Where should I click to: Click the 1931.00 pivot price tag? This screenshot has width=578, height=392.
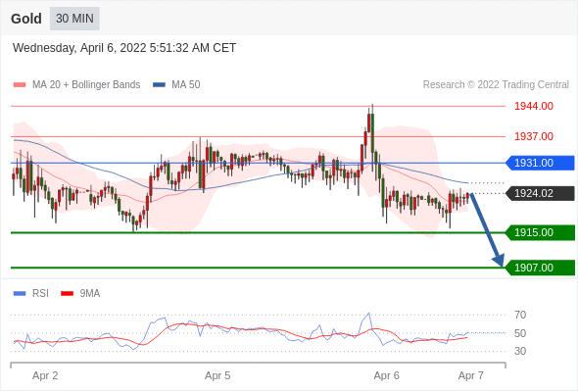(x=540, y=163)
